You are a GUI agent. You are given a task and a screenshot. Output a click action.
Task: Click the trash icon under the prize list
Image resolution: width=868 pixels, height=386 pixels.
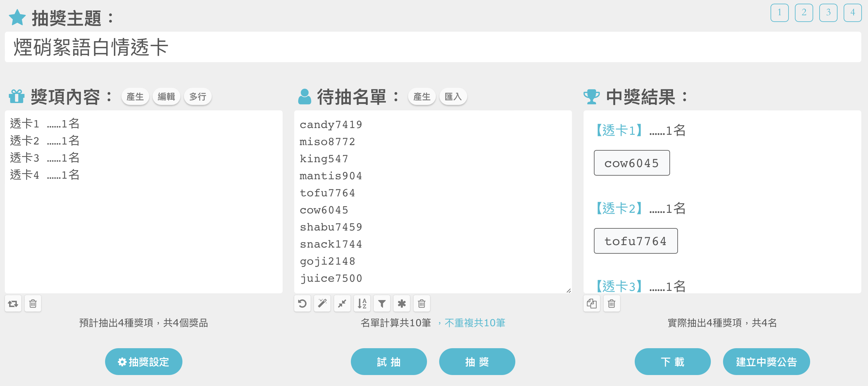pos(33,303)
